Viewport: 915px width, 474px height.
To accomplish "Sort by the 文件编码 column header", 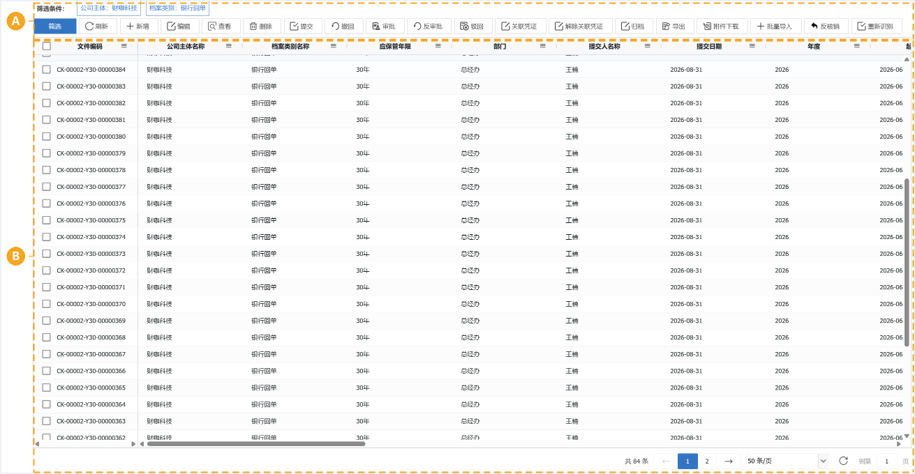I will click(89, 46).
